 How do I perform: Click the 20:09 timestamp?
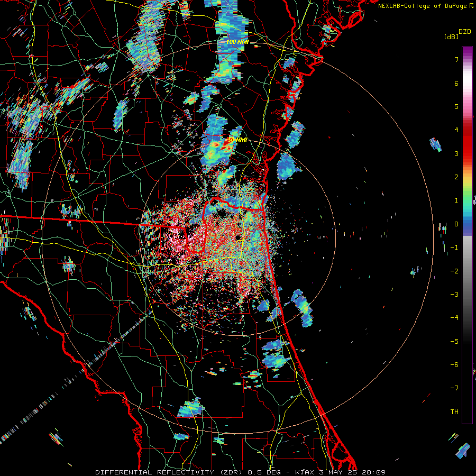(x=373, y=472)
